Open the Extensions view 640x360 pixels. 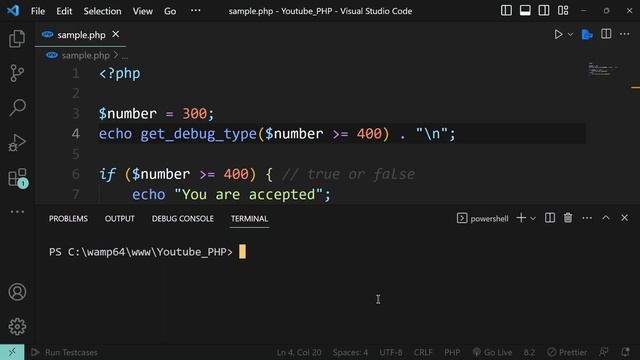pyautogui.click(x=18, y=178)
